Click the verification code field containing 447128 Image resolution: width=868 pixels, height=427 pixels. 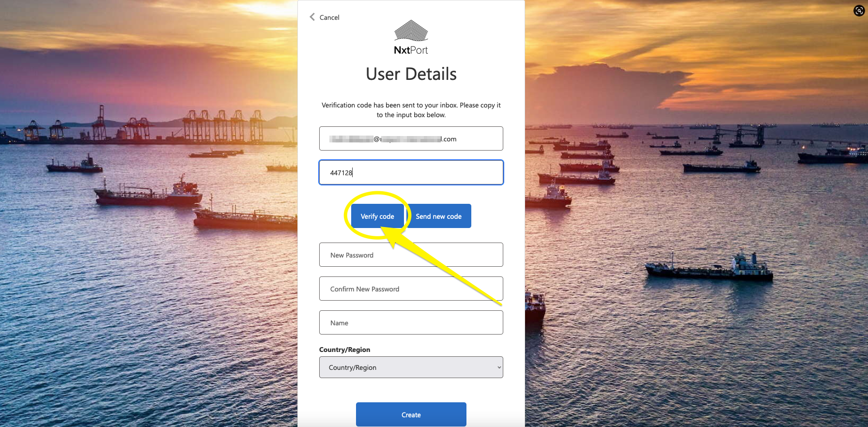coord(411,173)
